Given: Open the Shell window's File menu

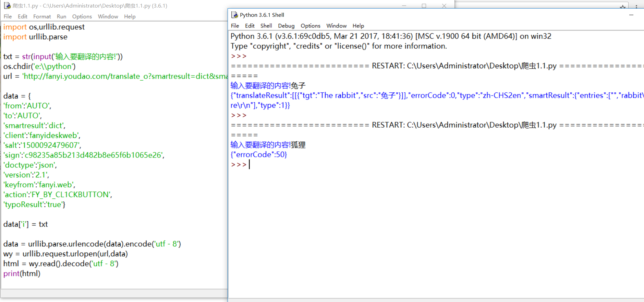Looking at the screenshot, I should pyautogui.click(x=235, y=26).
